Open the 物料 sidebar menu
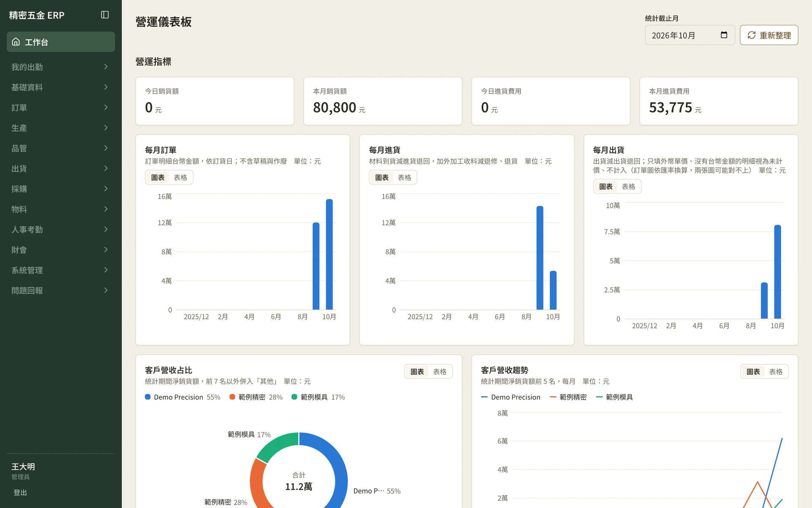Viewport: 812px width, 508px height. point(61,209)
